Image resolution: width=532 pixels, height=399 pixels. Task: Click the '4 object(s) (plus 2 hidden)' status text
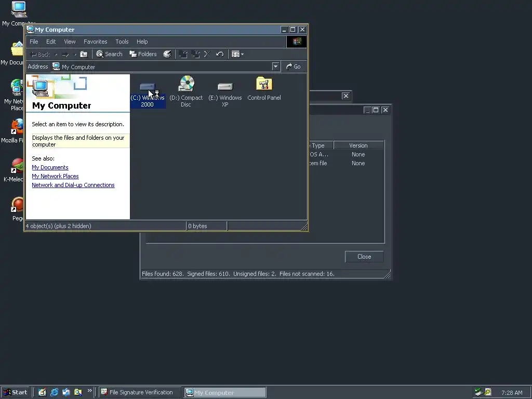(x=58, y=226)
